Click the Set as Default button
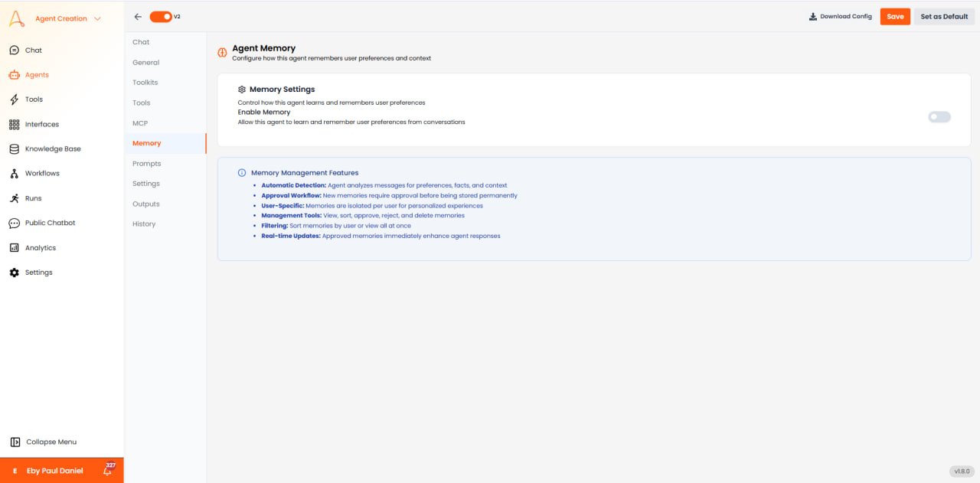The image size is (980, 483). [x=944, y=16]
